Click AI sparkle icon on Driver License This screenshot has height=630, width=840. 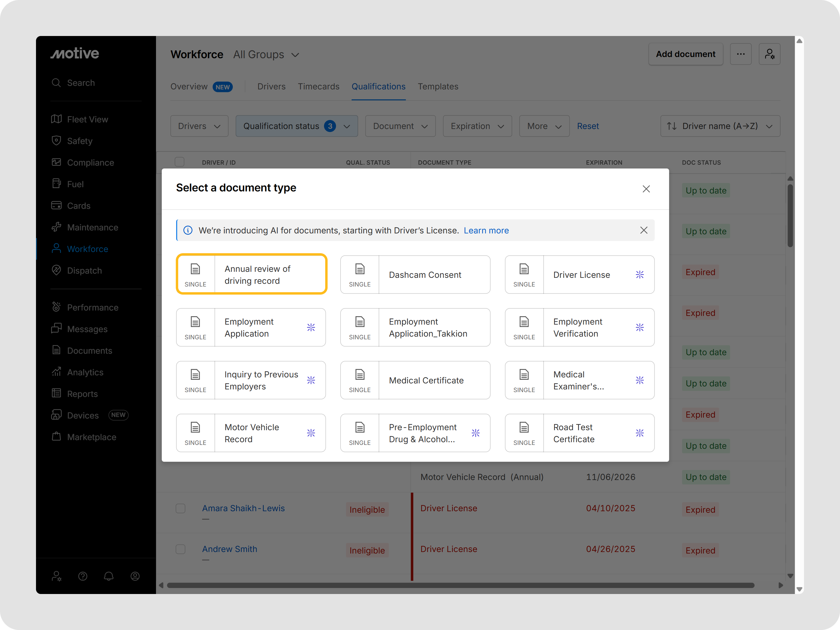pos(640,274)
